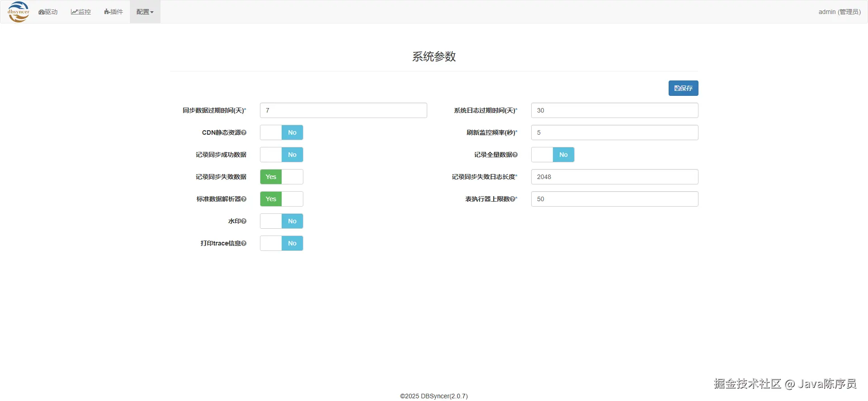Click the help icon beside 标准数据解析器
This screenshot has width=868, height=401.
[244, 199]
